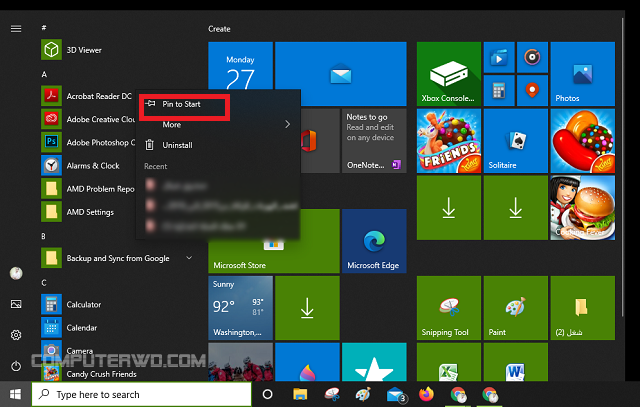Open AMD Problem Report folder
This screenshot has width=640, height=407.
click(88, 189)
